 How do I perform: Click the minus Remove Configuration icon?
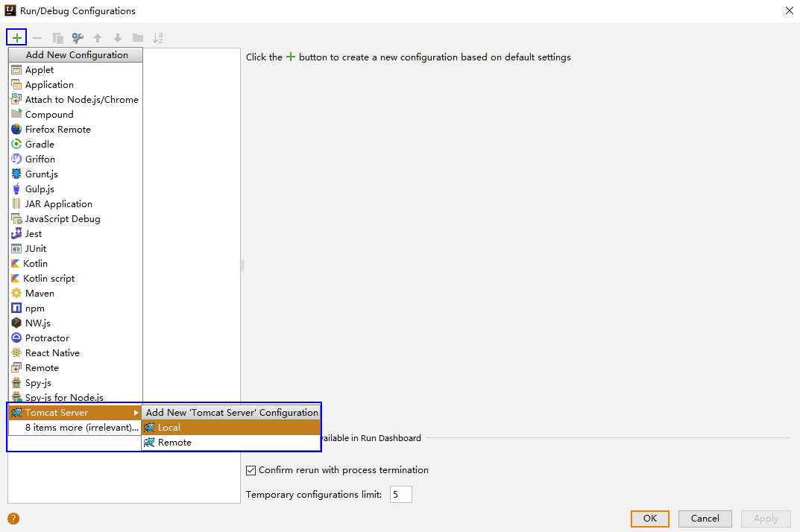tap(37, 38)
